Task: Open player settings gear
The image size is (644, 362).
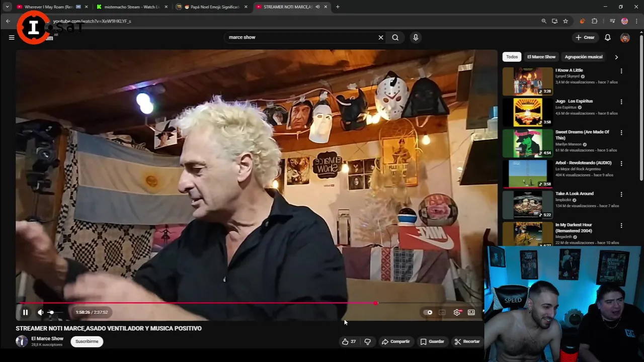Action: 457,312
